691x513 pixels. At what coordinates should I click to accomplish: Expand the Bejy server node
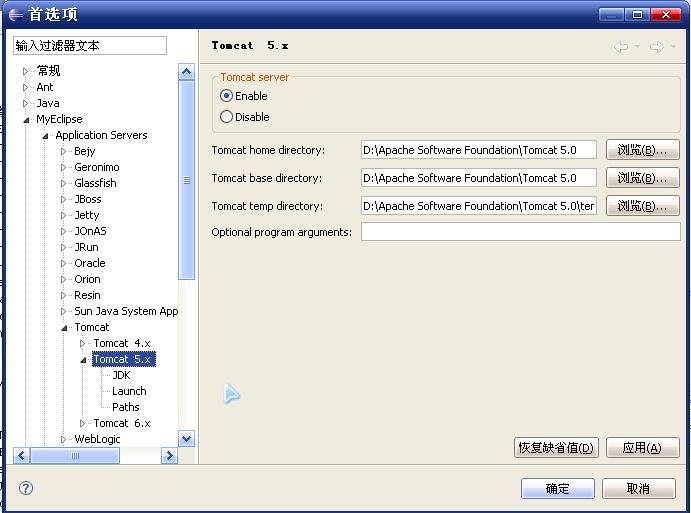tap(63, 151)
